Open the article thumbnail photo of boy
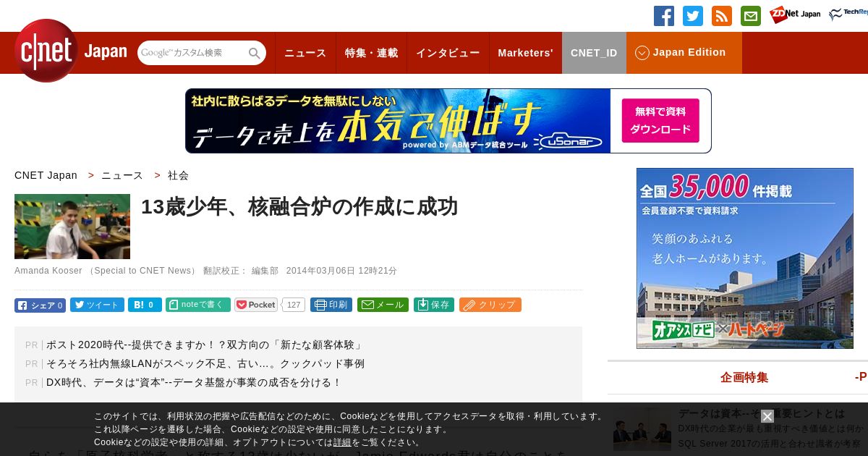This screenshot has height=456, width=868. (x=72, y=227)
